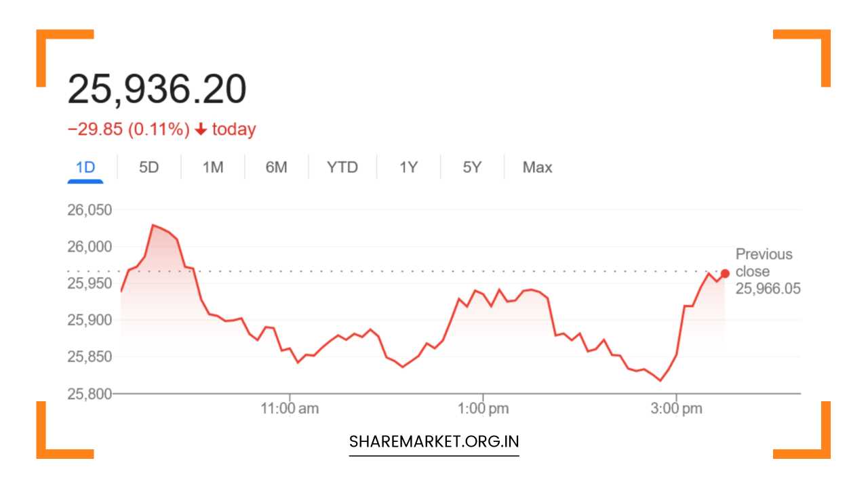Click the 25,800 y-axis label
The height and width of the screenshot is (488, 868).
(x=90, y=393)
